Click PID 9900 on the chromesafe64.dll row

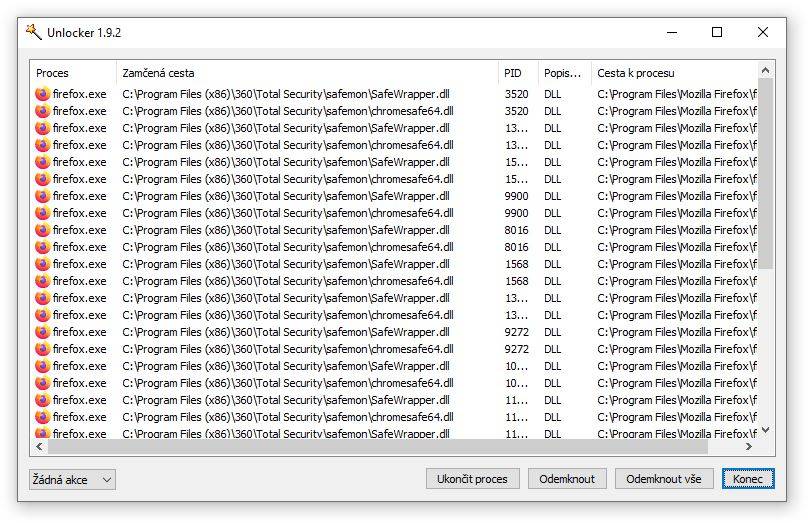coord(517,213)
